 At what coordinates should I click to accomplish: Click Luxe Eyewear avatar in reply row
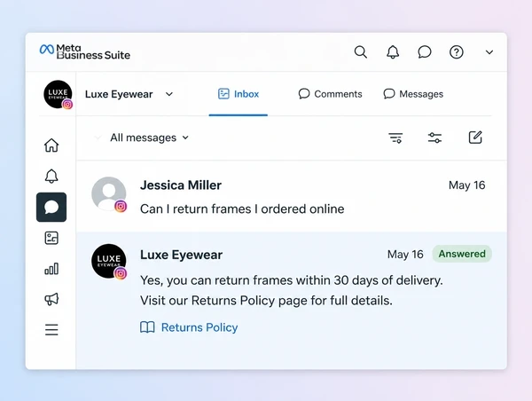point(108,261)
